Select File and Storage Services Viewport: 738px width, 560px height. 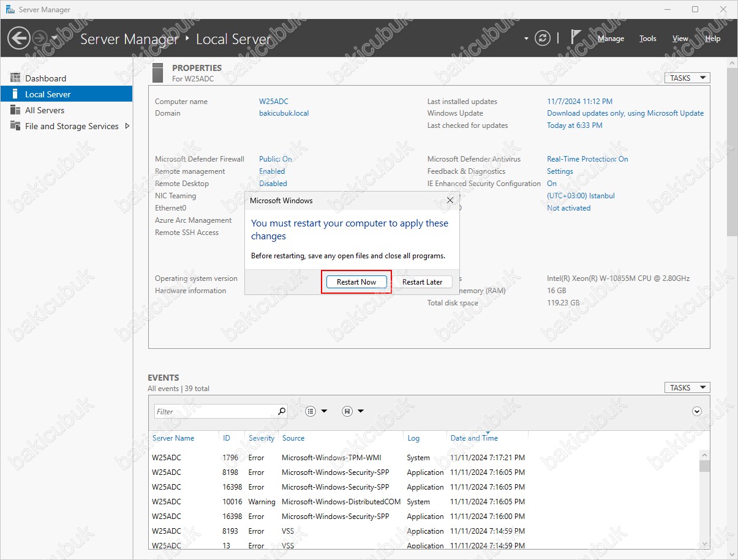[72, 126]
